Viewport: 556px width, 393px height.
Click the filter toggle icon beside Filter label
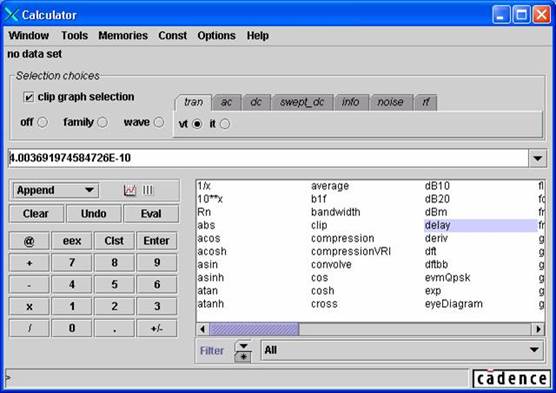tap(243, 351)
